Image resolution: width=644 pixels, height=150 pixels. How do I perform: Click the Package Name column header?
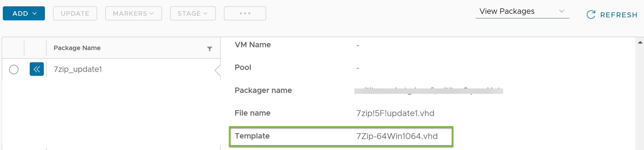pyautogui.click(x=77, y=48)
